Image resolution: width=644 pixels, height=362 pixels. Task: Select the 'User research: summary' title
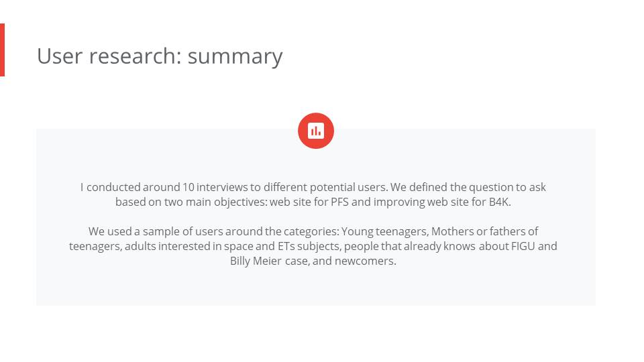tap(160, 56)
